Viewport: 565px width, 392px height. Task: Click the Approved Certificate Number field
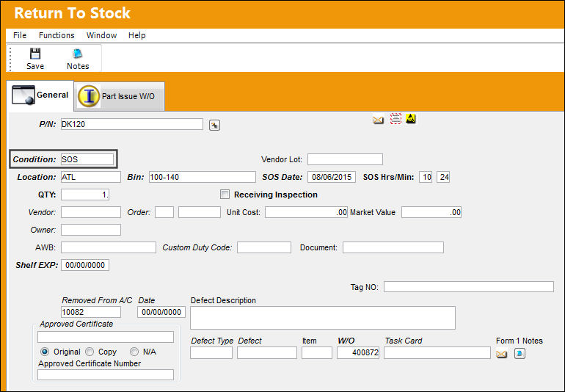[106, 375]
